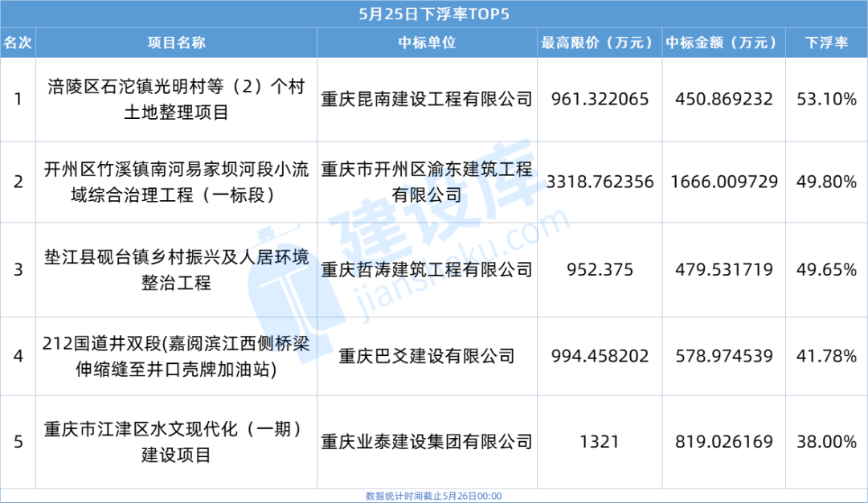Select the "下浮率" column header
Image resolution: width=868 pixels, height=503 pixels.
coord(827,43)
